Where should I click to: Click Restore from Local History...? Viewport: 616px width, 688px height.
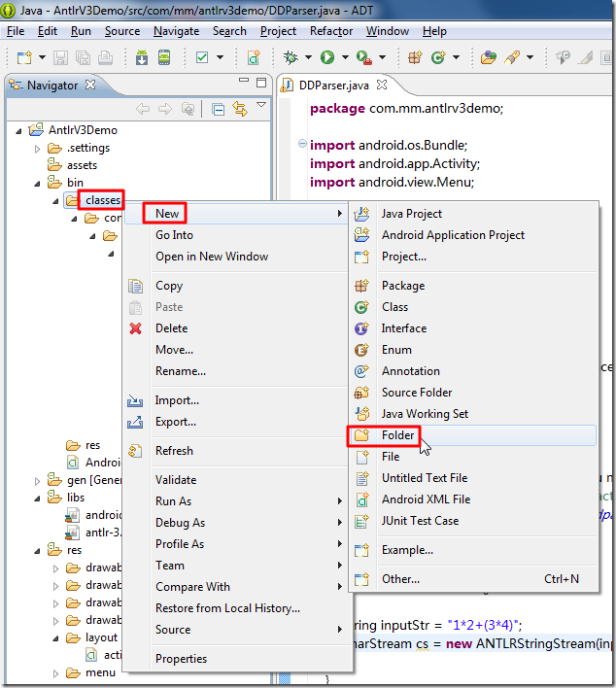[x=237, y=608]
